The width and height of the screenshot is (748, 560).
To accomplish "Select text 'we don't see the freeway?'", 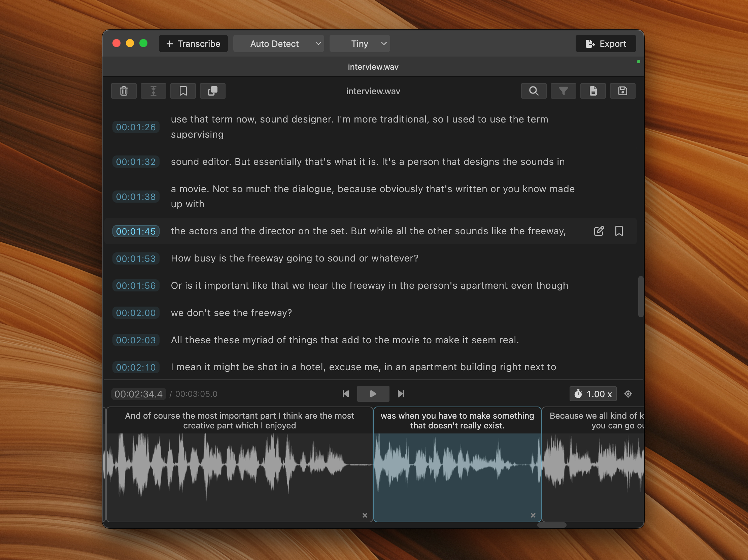I will tap(231, 313).
